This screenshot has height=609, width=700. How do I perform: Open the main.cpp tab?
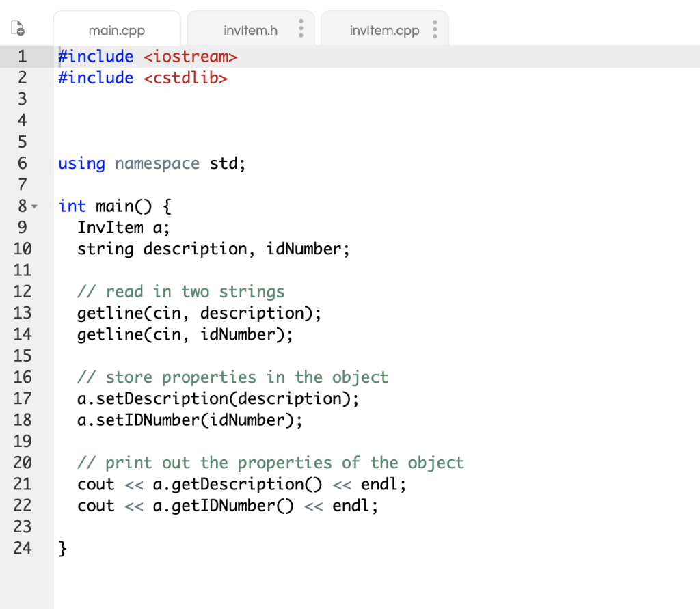pyautogui.click(x=117, y=29)
